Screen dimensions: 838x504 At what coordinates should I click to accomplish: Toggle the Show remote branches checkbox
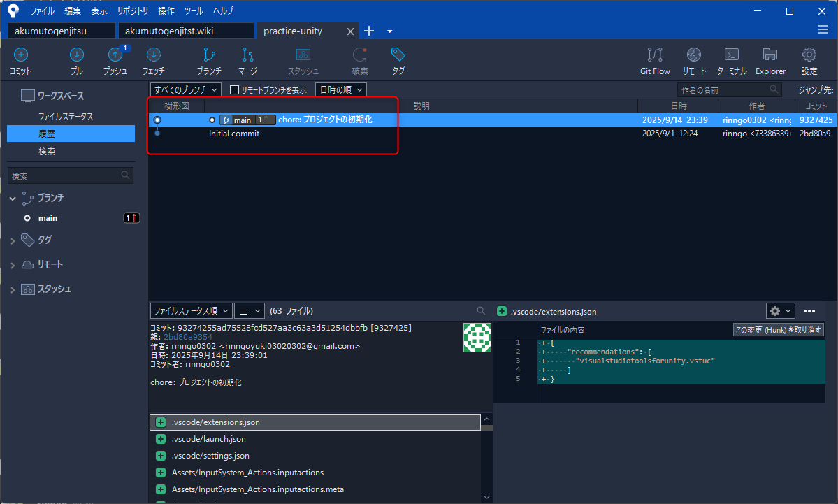pyautogui.click(x=234, y=89)
